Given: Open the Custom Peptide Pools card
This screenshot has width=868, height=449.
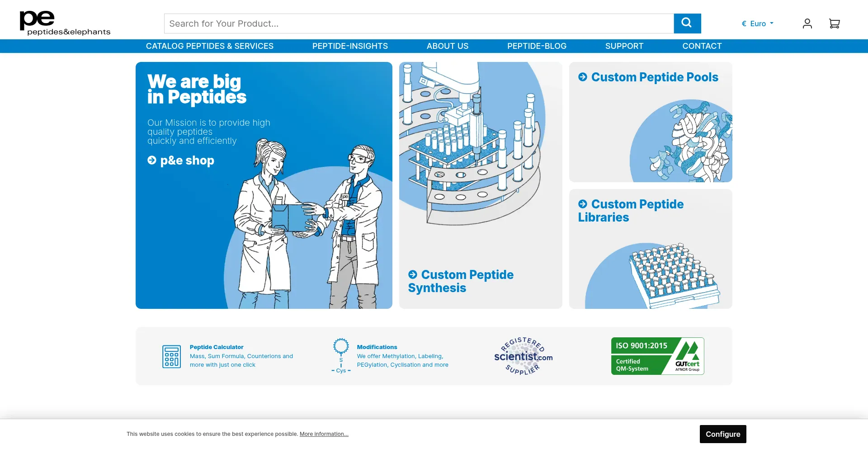Looking at the screenshot, I should [654, 77].
